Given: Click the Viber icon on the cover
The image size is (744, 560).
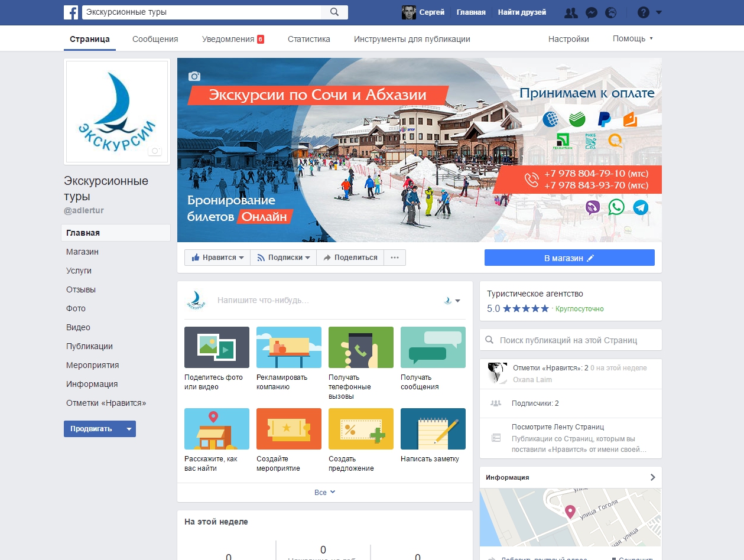Looking at the screenshot, I should (593, 207).
